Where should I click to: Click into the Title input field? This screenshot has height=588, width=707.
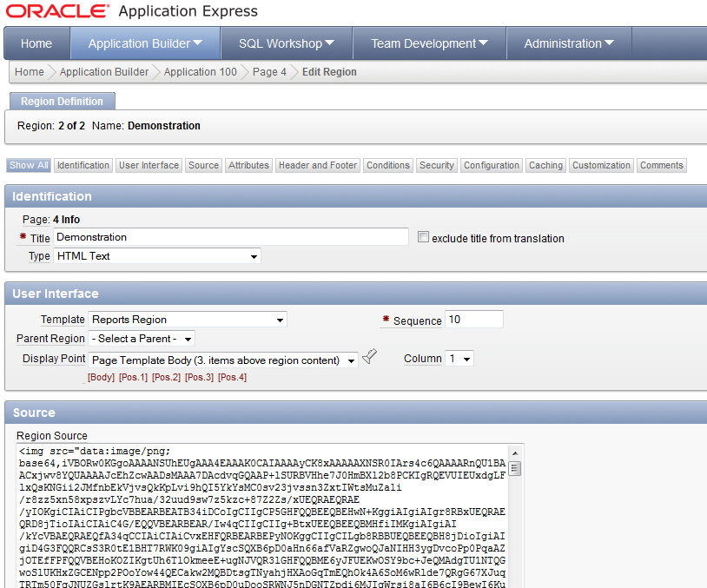click(231, 237)
